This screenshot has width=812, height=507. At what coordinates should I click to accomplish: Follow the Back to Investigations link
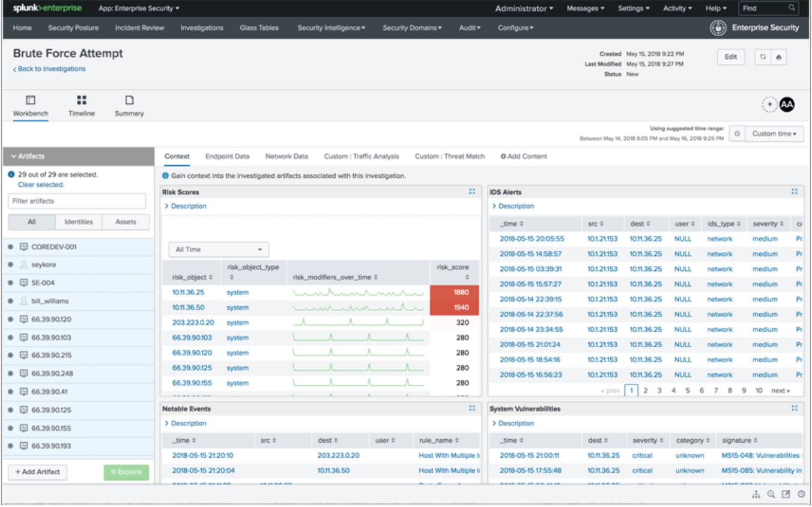tap(50, 69)
